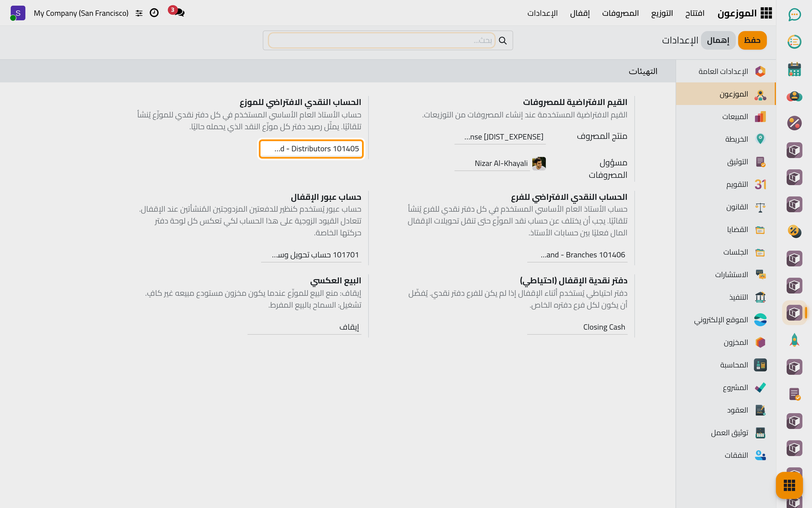Image resolution: width=812 pixels, height=508 pixels.
Task: Open the activities clock icon
Action: pos(154,13)
